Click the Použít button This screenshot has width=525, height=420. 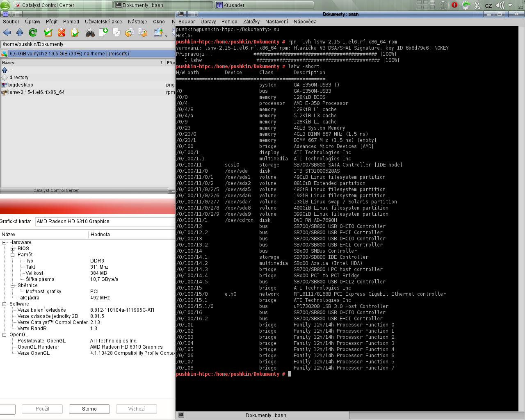42,409
